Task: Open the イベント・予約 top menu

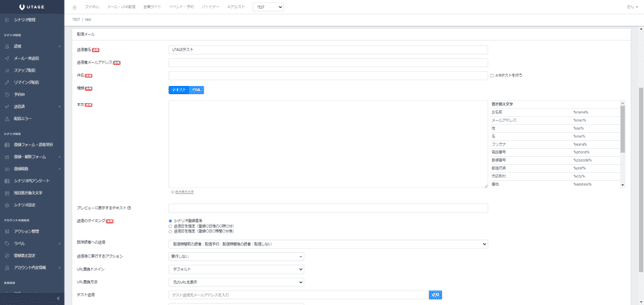Action: (182, 7)
